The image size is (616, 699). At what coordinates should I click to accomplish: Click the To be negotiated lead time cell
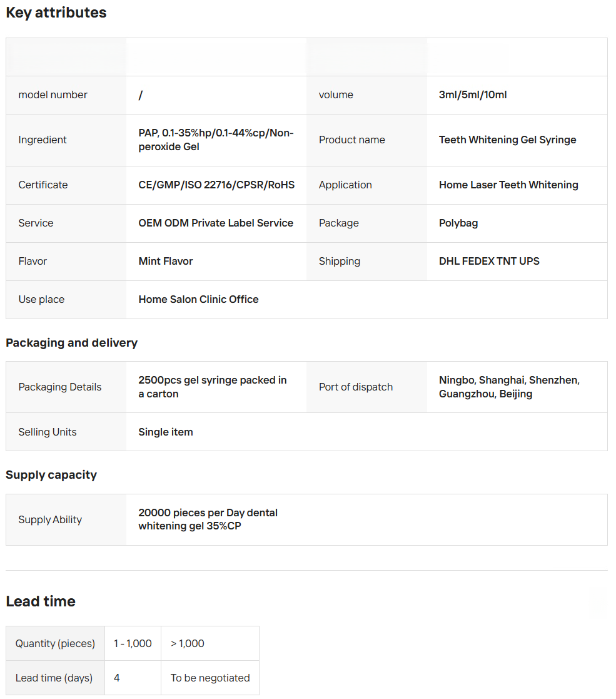pos(210,678)
